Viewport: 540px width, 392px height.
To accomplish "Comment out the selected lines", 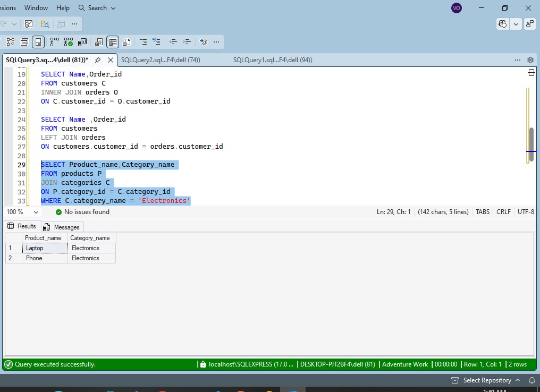I will [x=144, y=42].
